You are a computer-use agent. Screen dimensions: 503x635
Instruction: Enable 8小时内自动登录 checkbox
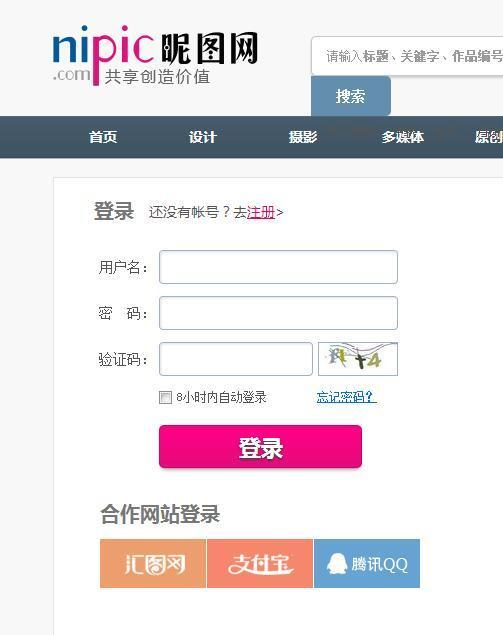pyautogui.click(x=165, y=397)
